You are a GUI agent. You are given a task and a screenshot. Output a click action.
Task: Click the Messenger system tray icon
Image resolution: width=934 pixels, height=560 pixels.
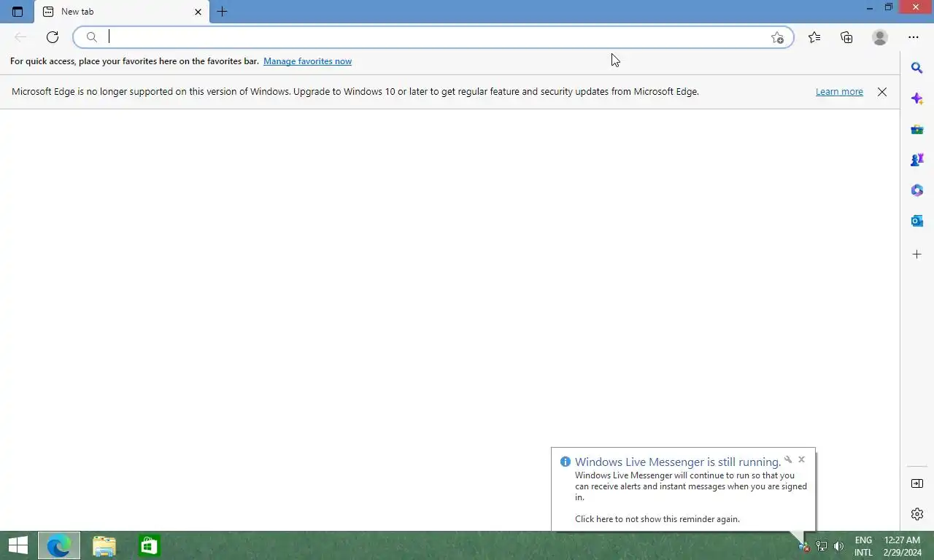804,546
